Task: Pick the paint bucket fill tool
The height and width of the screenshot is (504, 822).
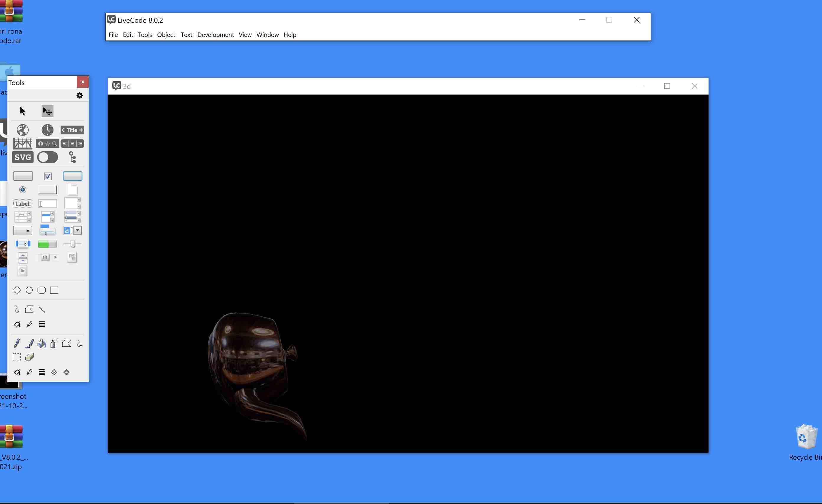Action: (x=42, y=343)
